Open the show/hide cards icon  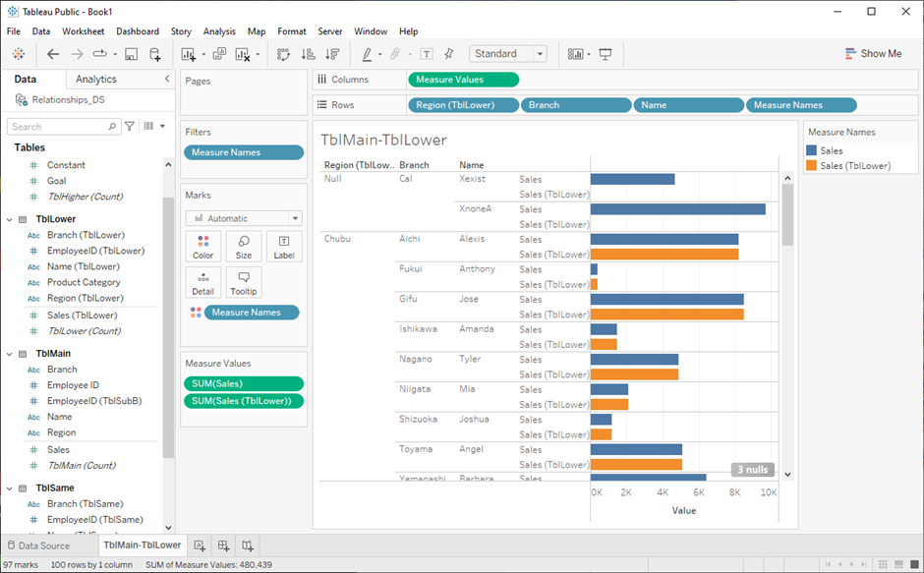pos(576,54)
